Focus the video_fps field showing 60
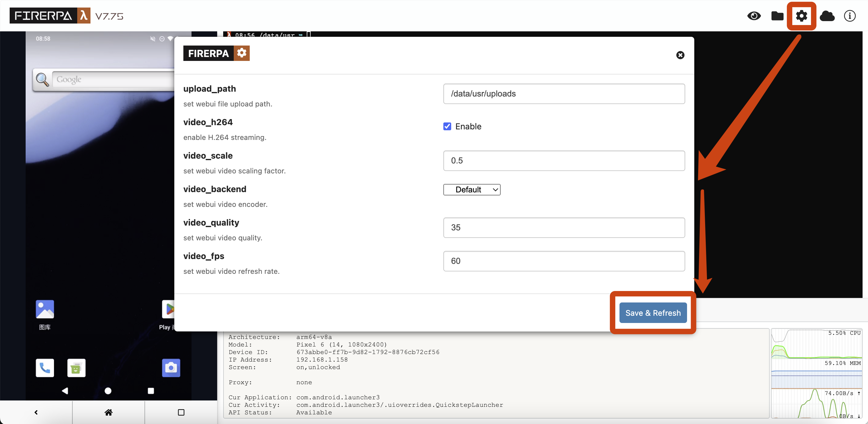Viewport: 868px width, 424px height. point(564,261)
